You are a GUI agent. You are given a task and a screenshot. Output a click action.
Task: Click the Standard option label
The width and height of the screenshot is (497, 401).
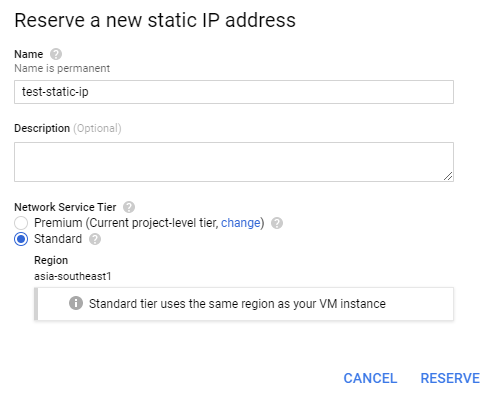[58, 239]
